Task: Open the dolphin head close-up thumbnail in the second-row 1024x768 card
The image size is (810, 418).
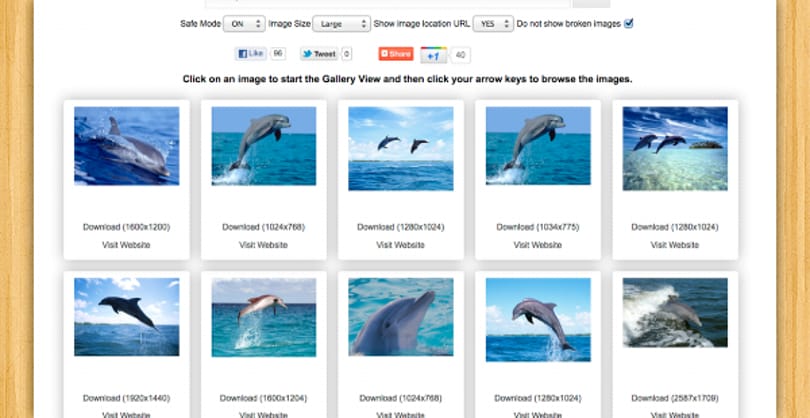Action: pyautogui.click(x=401, y=317)
